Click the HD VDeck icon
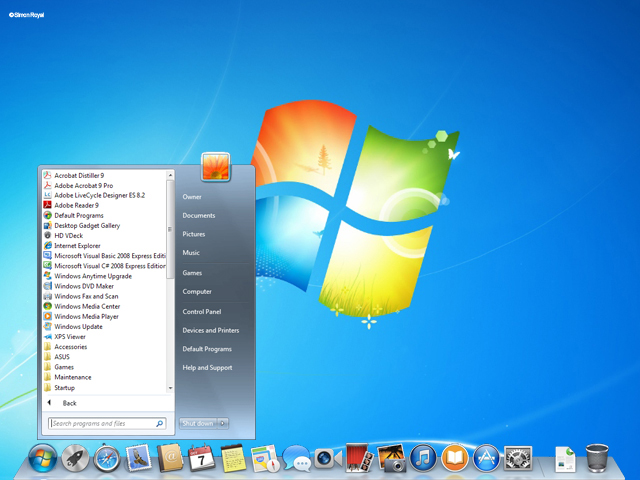Image resolution: width=640 pixels, height=480 pixels. coord(47,236)
